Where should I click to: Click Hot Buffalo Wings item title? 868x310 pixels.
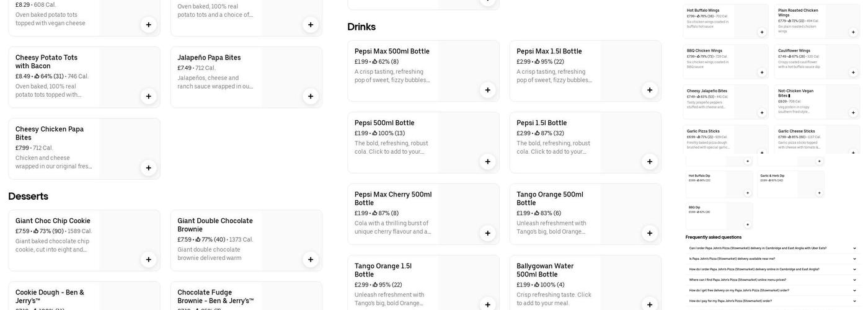point(703,11)
